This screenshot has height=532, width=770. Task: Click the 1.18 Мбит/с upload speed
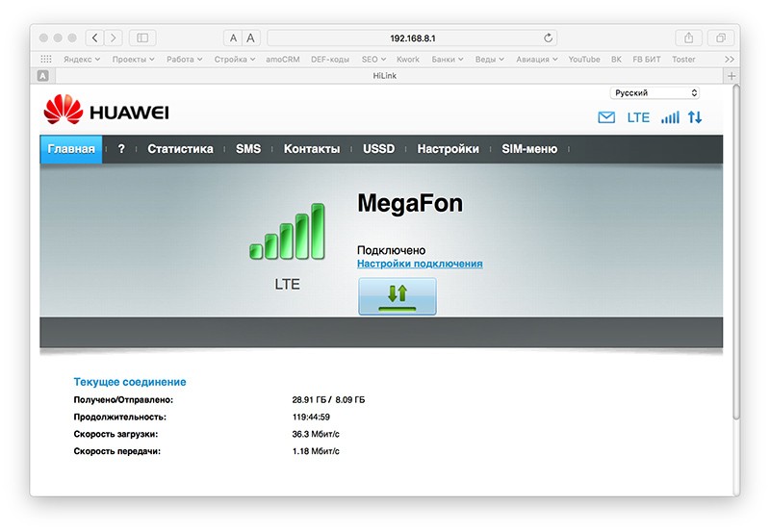[316, 451]
